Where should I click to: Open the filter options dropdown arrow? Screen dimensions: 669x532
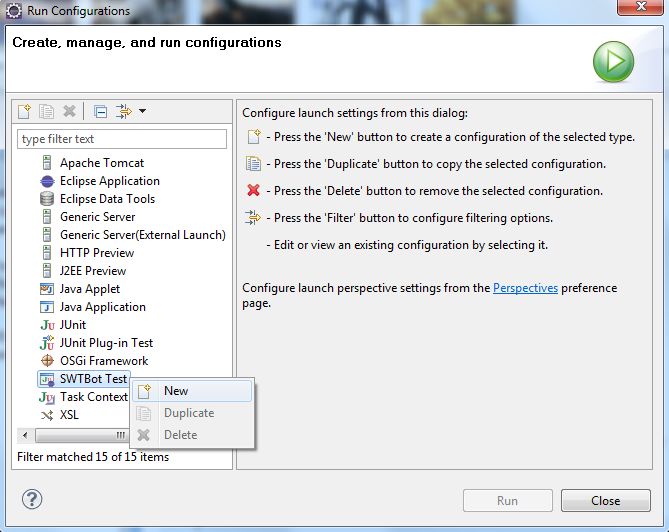pos(143,111)
